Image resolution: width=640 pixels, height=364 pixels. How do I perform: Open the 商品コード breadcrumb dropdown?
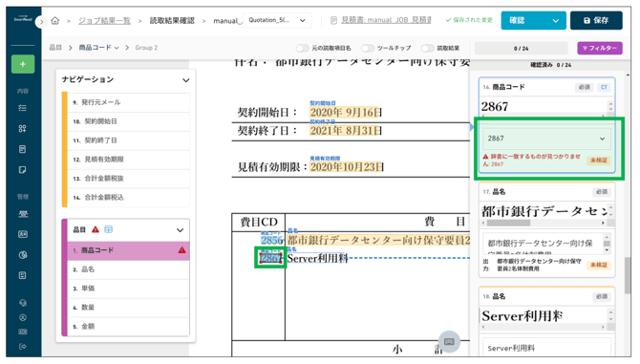click(98, 48)
